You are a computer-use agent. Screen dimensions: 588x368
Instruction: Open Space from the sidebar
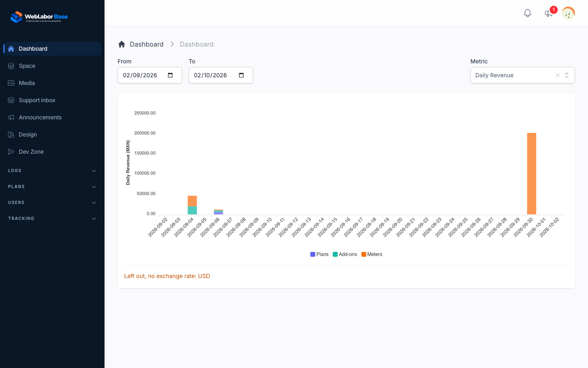point(52,66)
